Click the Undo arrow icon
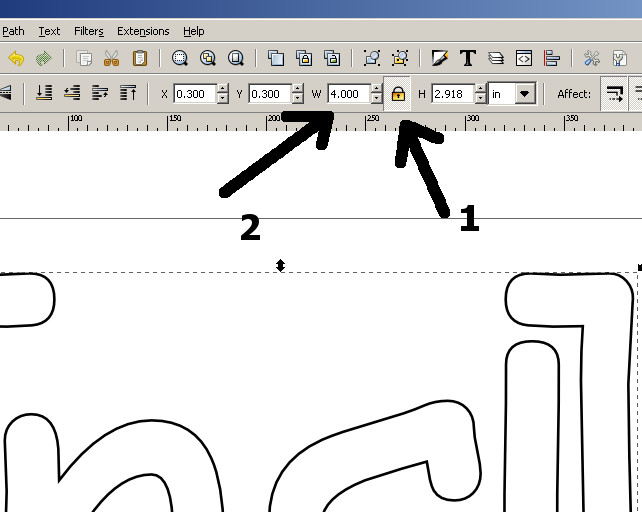Screen dimensions: 642x512 (x=16, y=59)
